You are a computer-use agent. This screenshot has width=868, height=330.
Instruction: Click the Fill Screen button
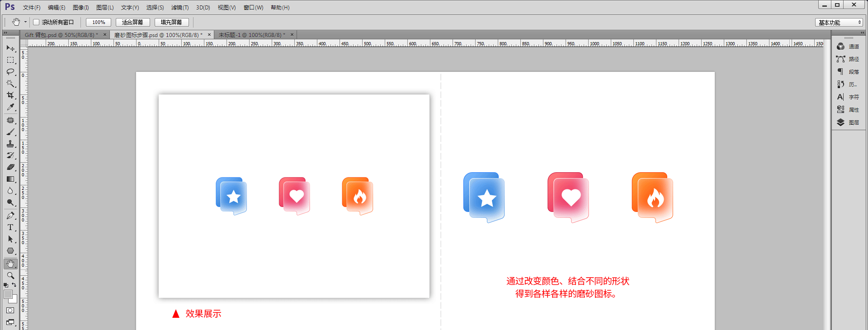171,22
